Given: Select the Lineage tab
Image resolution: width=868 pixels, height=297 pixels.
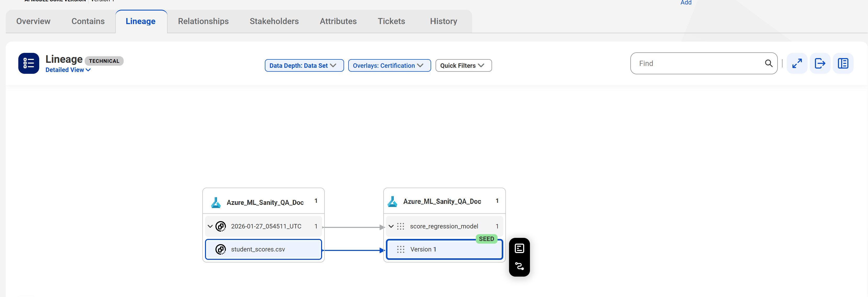Looking at the screenshot, I should [140, 21].
